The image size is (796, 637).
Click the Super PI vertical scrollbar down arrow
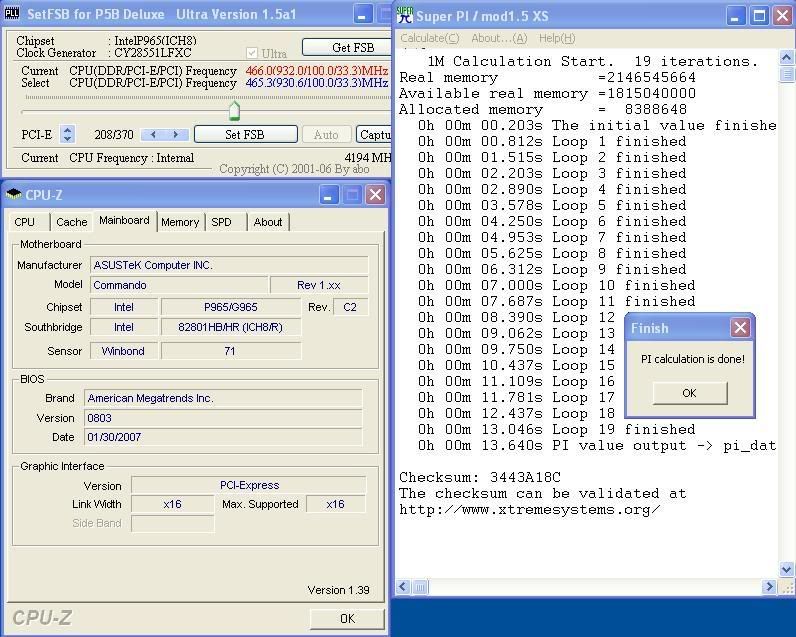[786, 569]
